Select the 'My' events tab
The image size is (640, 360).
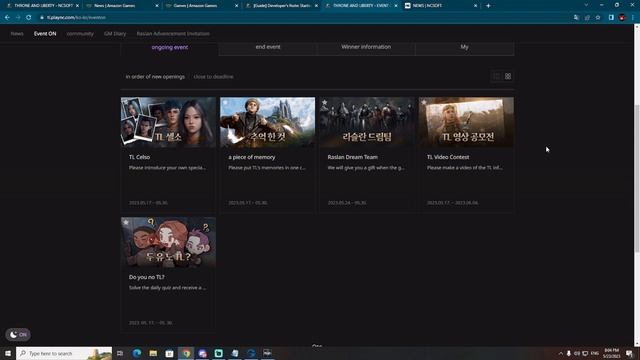(x=464, y=47)
